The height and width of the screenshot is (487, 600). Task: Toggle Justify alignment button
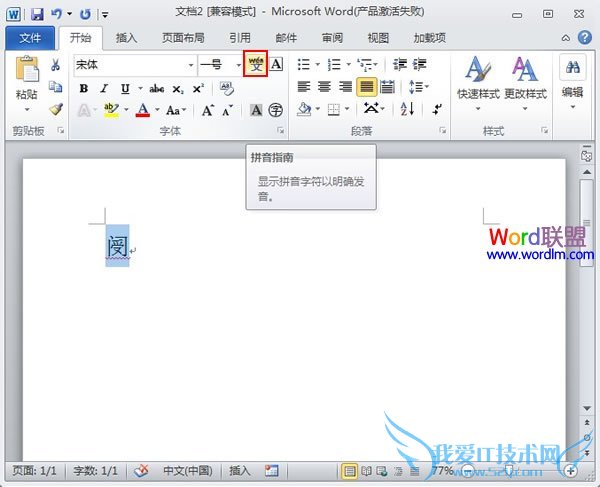coord(367,87)
